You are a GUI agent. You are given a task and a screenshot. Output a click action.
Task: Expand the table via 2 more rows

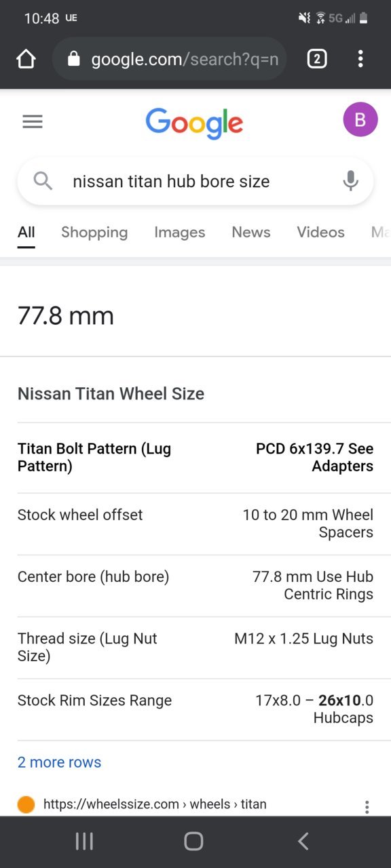click(x=59, y=762)
